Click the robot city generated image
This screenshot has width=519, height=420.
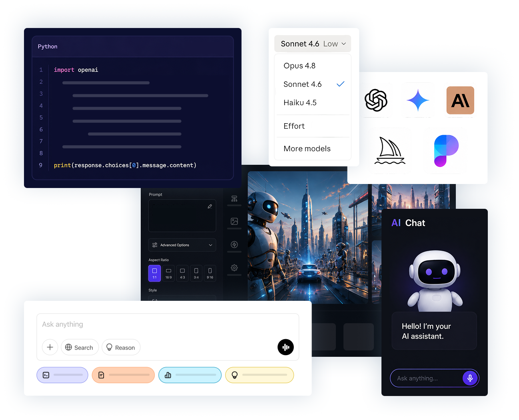(x=308, y=238)
